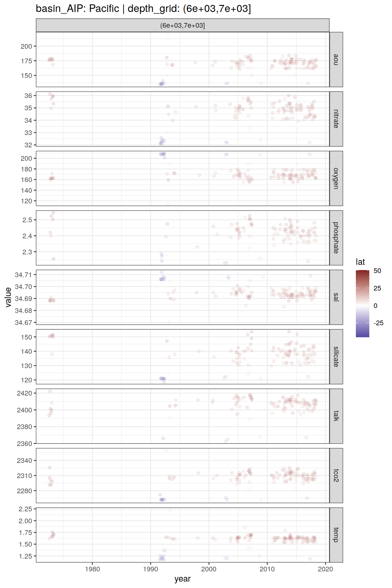Select the phosphate facet strip label

(x=336, y=238)
